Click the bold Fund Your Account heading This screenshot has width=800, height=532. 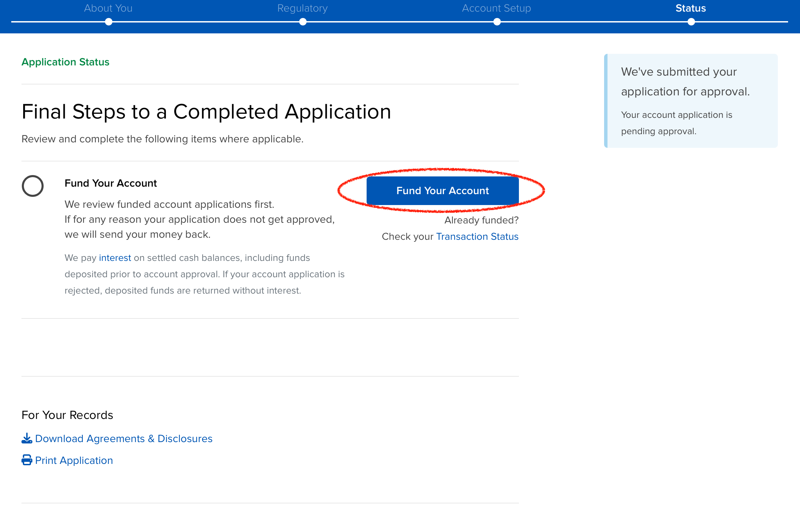tap(111, 183)
